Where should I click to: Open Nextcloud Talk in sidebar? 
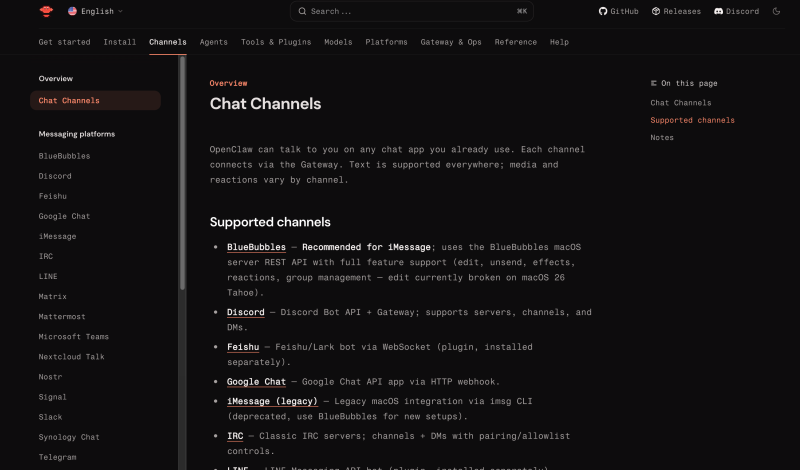click(71, 357)
